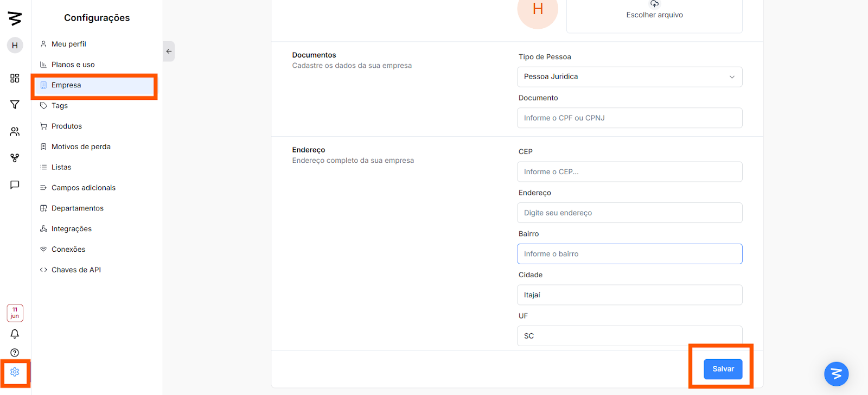Select Chaves de API menu item
This screenshot has width=868, height=395.
[x=76, y=270]
